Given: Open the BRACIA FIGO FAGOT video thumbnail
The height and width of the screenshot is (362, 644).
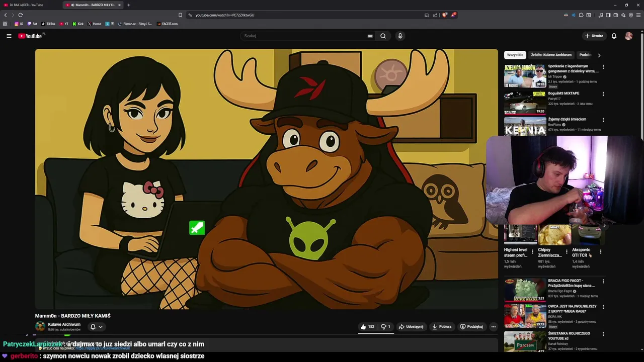Looking at the screenshot, I should 525,290.
